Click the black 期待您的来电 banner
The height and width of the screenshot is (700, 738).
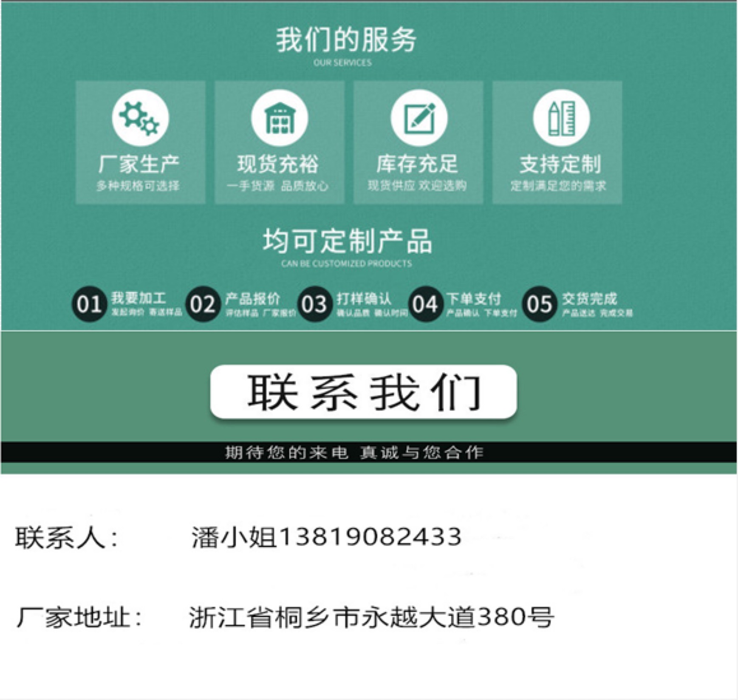pyautogui.click(x=369, y=452)
